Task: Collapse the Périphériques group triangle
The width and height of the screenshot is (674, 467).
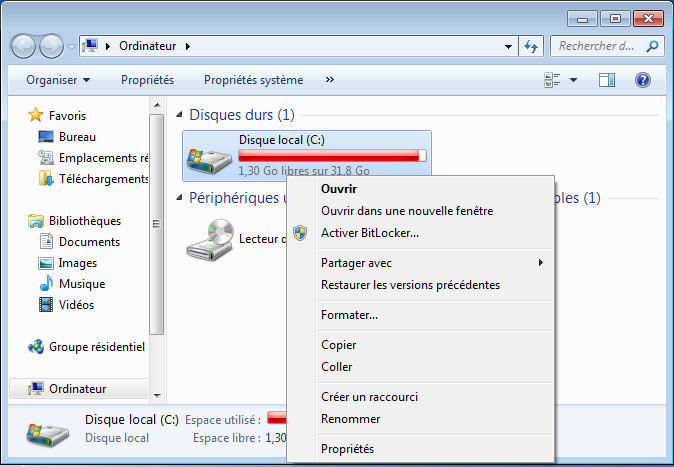Action: pyautogui.click(x=179, y=197)
